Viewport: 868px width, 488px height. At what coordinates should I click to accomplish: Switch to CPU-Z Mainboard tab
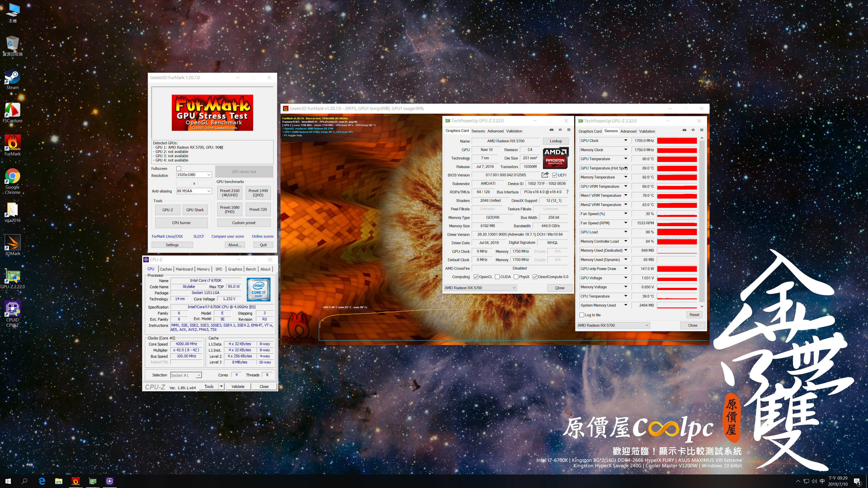184,269
